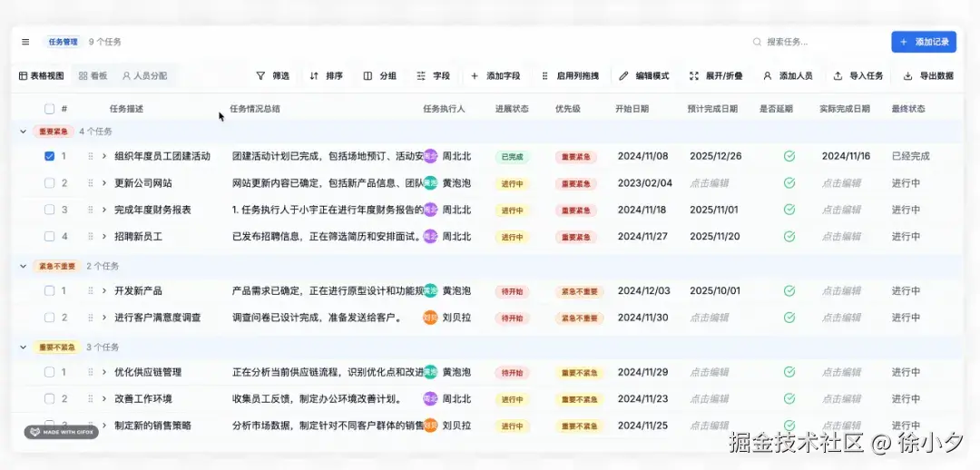The image size is (980, 470).
Task: Click the drag handle of 招聘新员工 row
Action: click(91, 236)
